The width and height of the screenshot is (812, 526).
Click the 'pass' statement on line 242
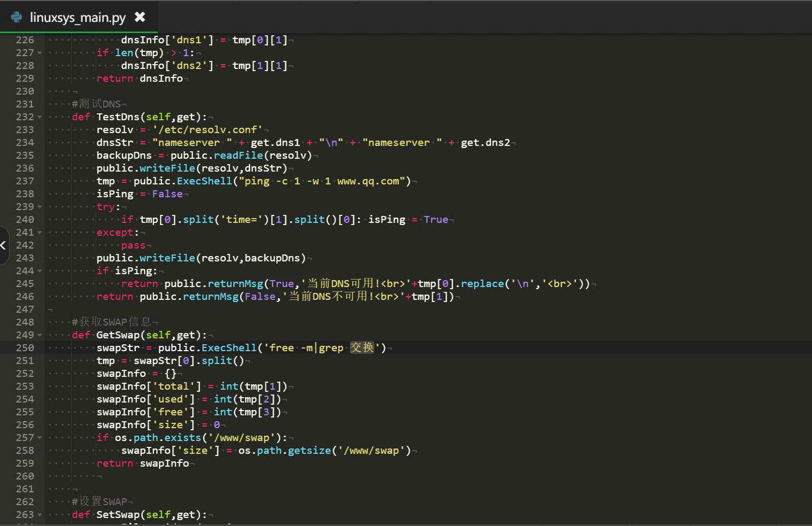tap(133, 245)
